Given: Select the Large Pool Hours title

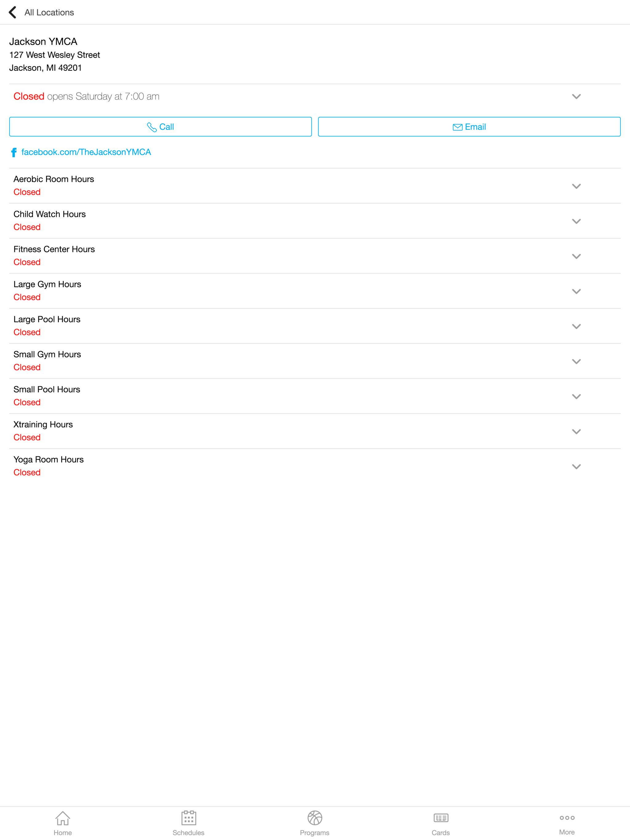Looking at the screenshot, I should click(47, 319).
